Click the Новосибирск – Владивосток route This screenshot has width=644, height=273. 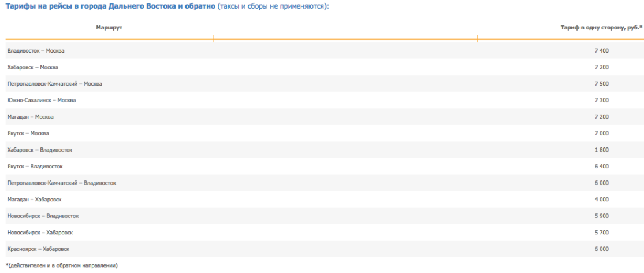click(43, 216)
